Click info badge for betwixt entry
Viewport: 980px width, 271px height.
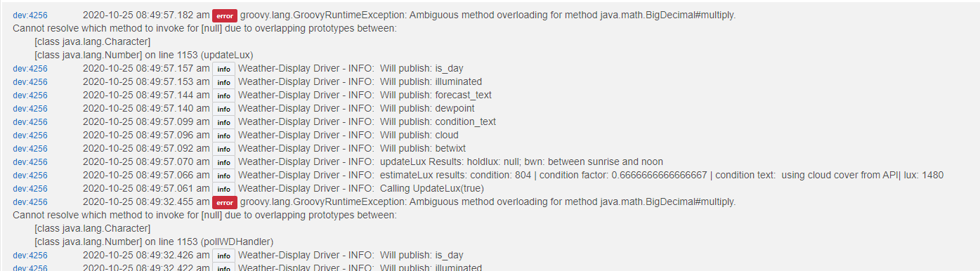point(224,149)
